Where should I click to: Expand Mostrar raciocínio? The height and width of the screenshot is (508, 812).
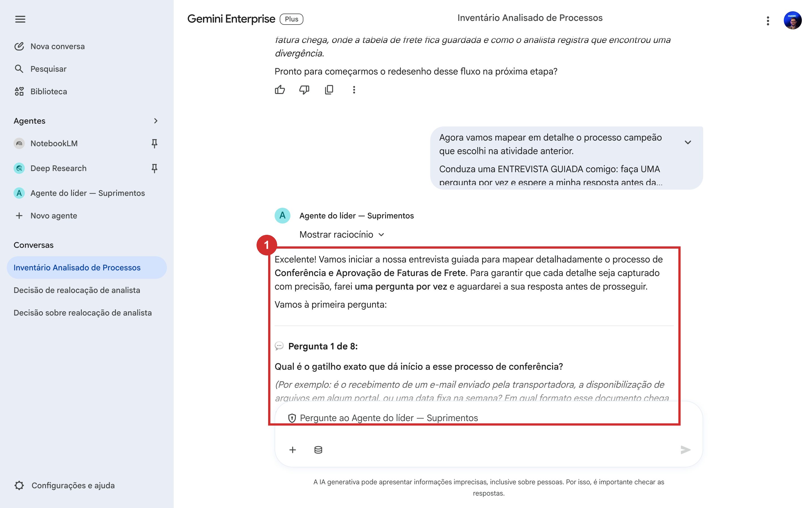(342, 235)
